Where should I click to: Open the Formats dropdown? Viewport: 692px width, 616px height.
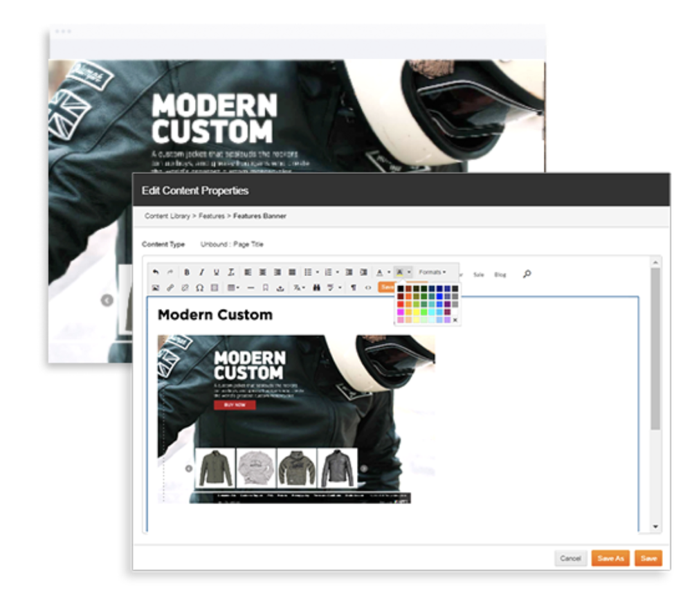tap(432, 272)
